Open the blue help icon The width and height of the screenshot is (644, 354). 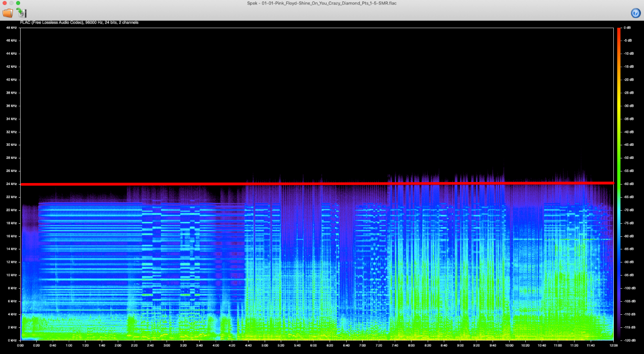click(635, 13)
